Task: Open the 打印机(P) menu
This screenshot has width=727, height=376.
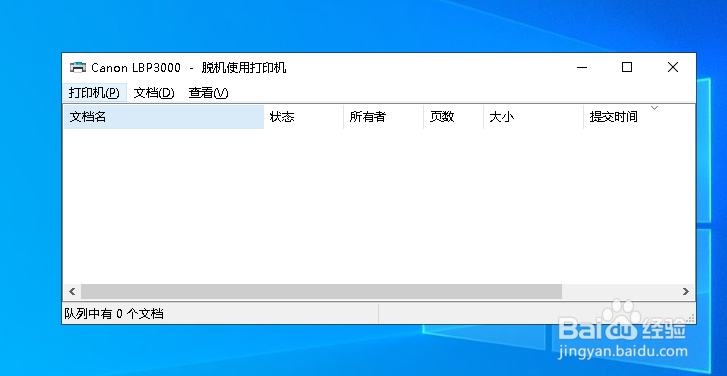Action: coord(94,93)
